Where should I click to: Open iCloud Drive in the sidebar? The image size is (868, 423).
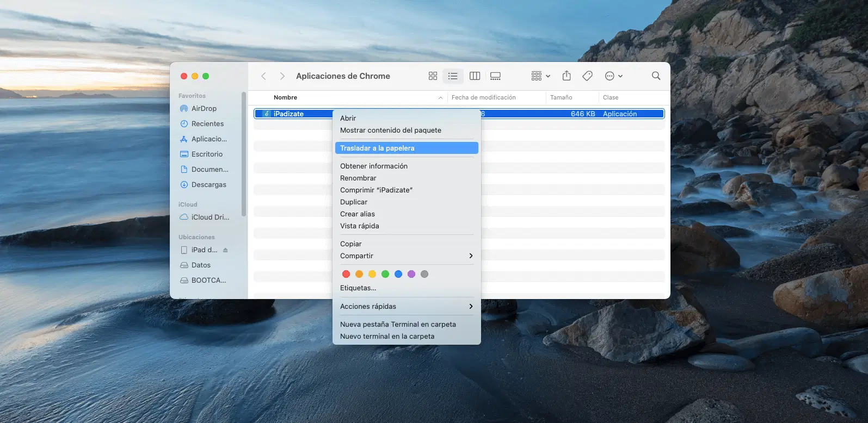tap(210, 217)
